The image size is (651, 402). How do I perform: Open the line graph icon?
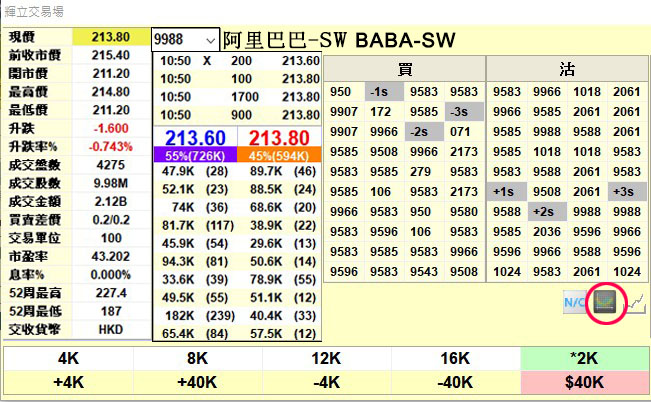(x=635, y=303)
